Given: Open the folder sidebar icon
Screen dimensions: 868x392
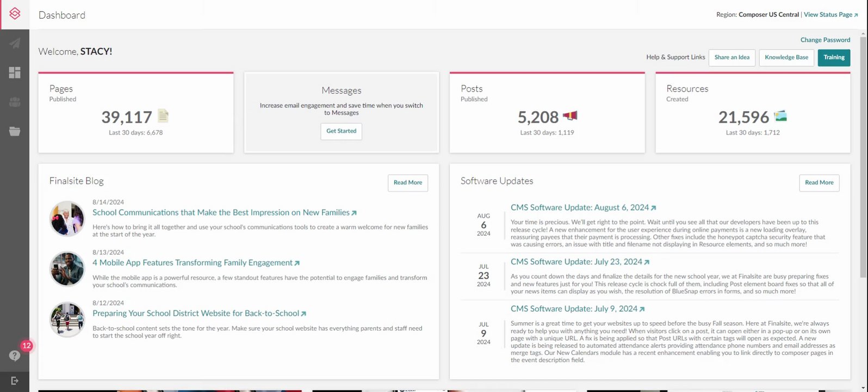Looking at the screenshot, I should tap(15, 131).
